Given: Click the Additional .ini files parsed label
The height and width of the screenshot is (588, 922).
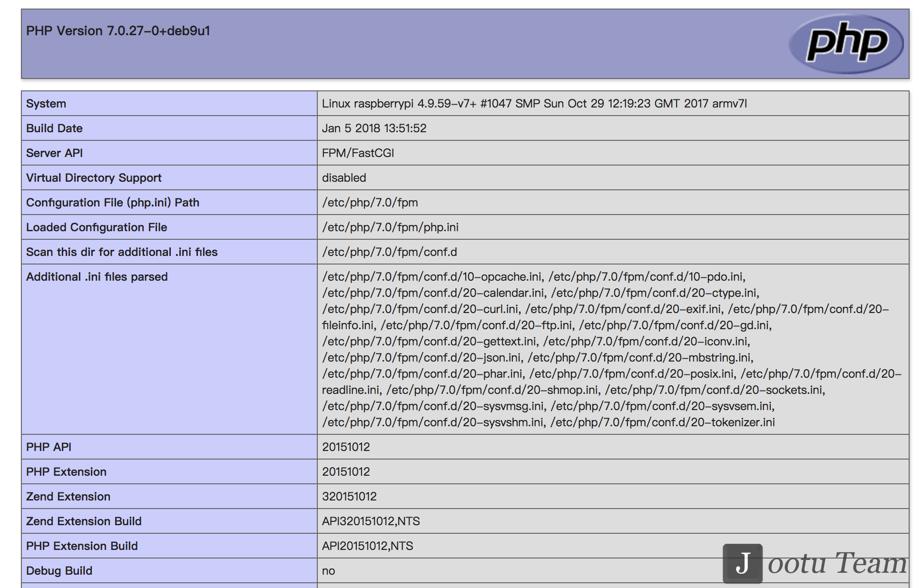Looking at the screenshot, I should [97, 277].
